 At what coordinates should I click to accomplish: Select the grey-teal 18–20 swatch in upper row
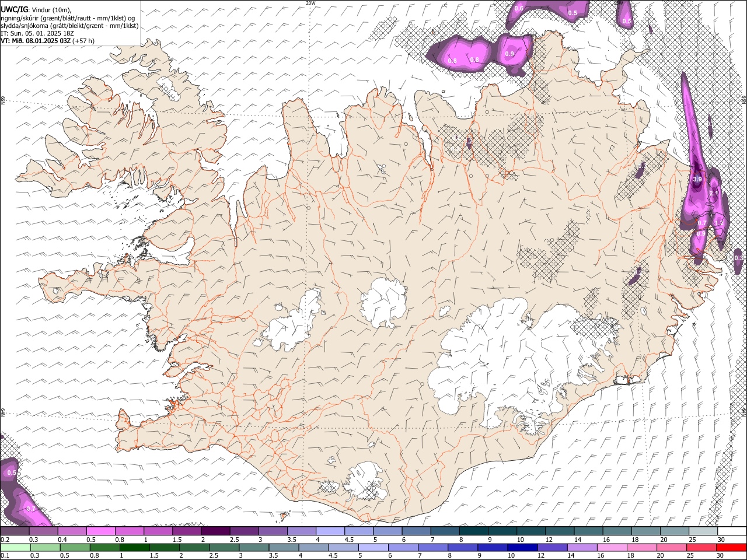click(x=646, y=531)
